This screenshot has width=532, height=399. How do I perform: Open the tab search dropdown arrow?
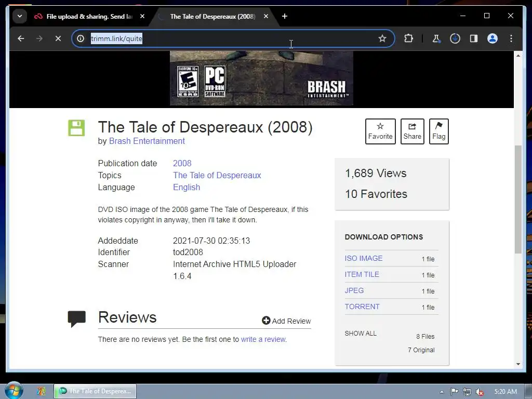click(20, 16)
